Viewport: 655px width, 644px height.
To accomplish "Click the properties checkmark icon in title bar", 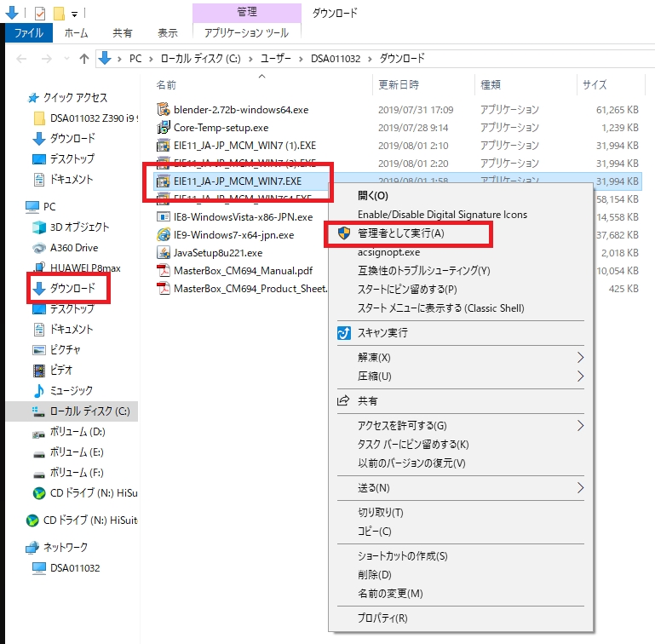I will point(40,14).
